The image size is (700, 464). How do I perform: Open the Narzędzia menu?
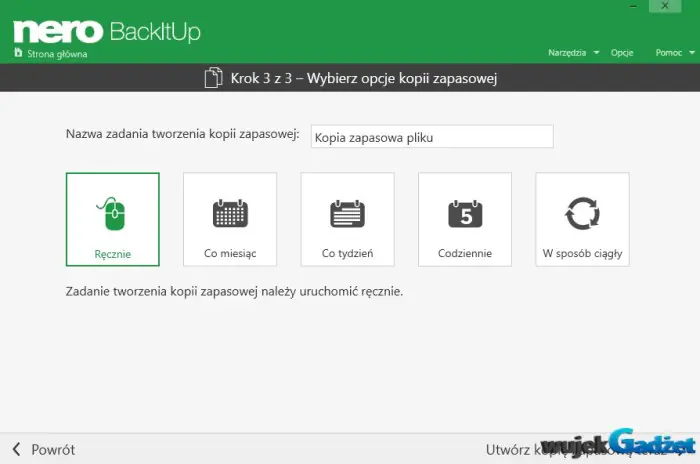click(x=567, y=53)
